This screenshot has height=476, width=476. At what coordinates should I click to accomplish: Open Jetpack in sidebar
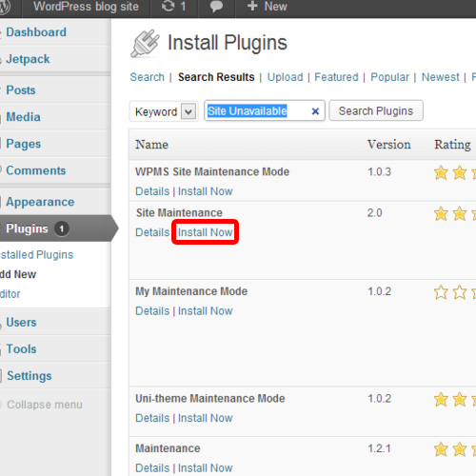point(28,59)
